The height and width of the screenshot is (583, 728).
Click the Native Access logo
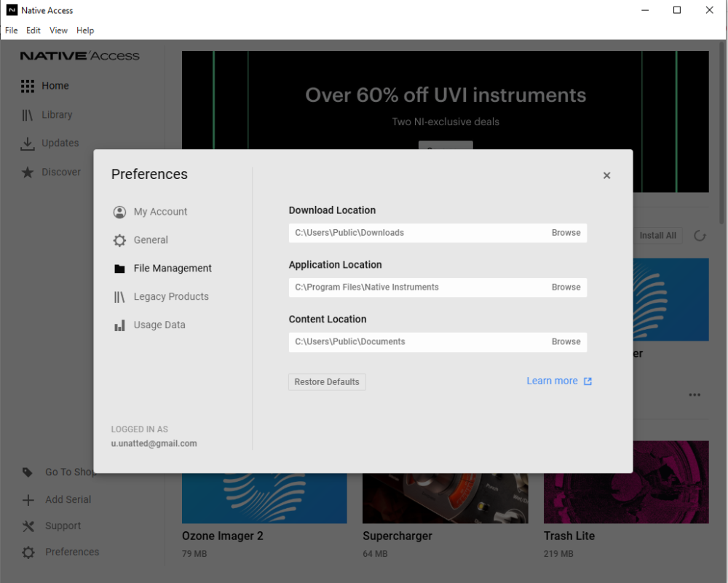coord(79,56)
